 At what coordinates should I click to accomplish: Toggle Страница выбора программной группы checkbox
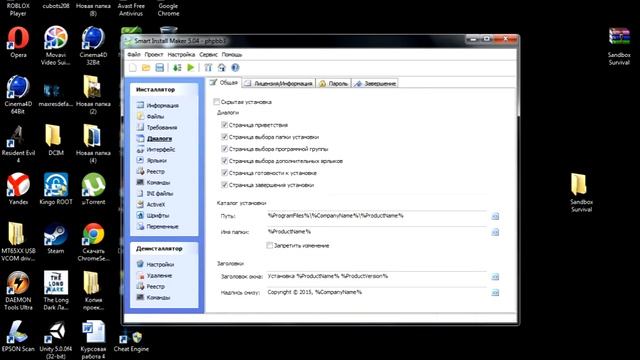point(224,149)
